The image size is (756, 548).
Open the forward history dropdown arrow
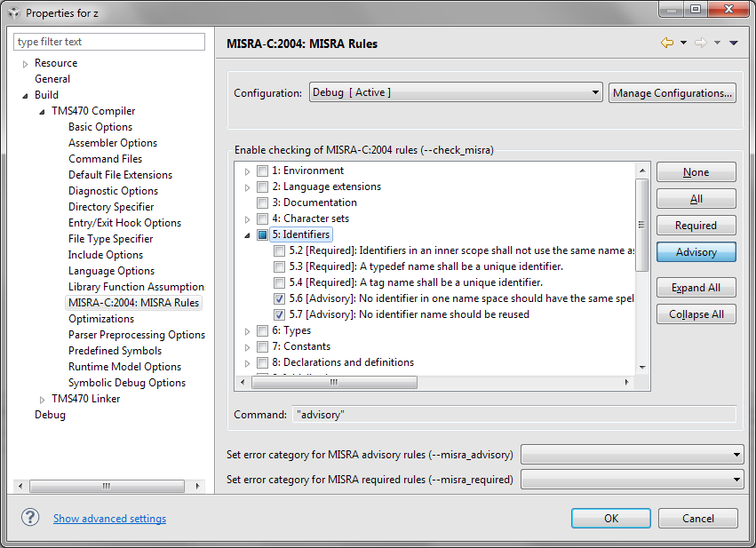pyautogui.click(x=717, y=43)
